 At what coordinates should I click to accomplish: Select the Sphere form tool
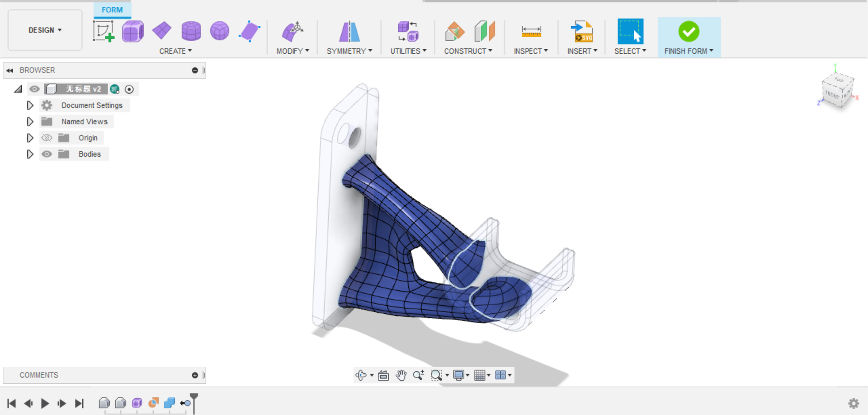(x=219, y=31)
